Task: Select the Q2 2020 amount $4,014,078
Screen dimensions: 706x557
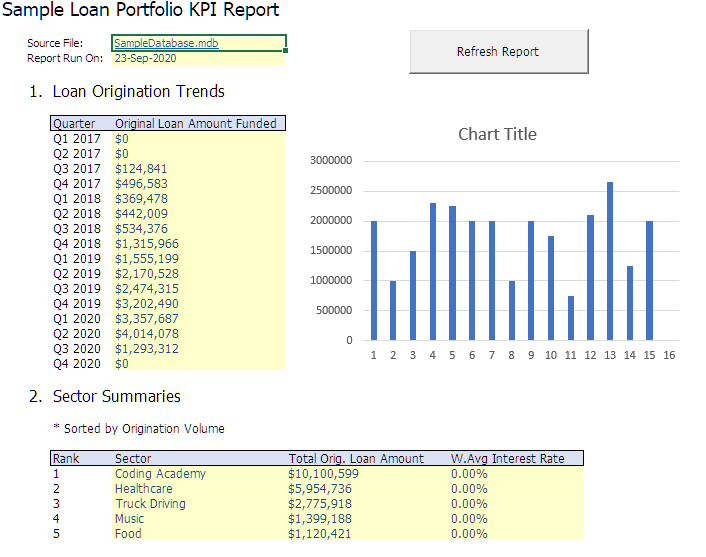Action: (x=147, y=334)
